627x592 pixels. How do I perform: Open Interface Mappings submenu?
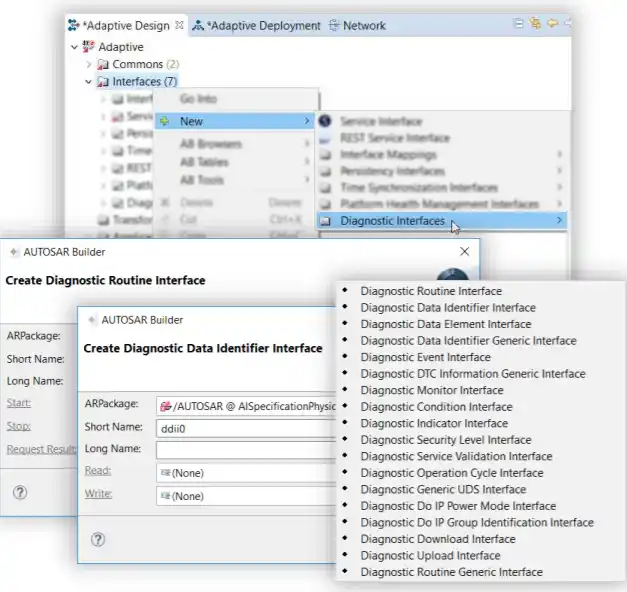pos(441,154)
